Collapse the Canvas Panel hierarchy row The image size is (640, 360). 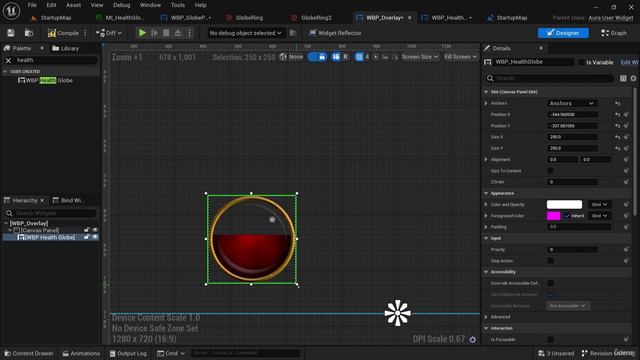pyautogui.click(x=10, y=230)
